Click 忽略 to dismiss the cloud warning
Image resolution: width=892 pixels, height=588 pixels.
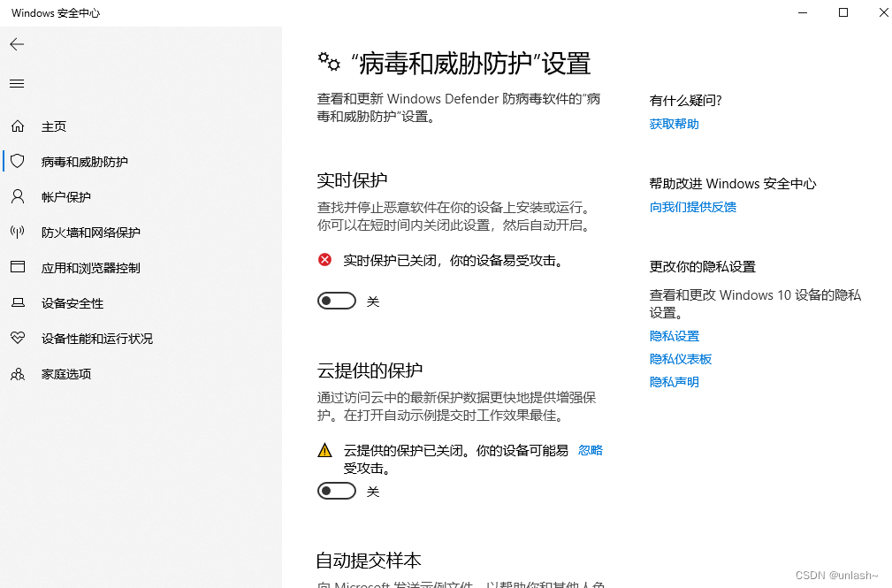[x=591, y=450]
